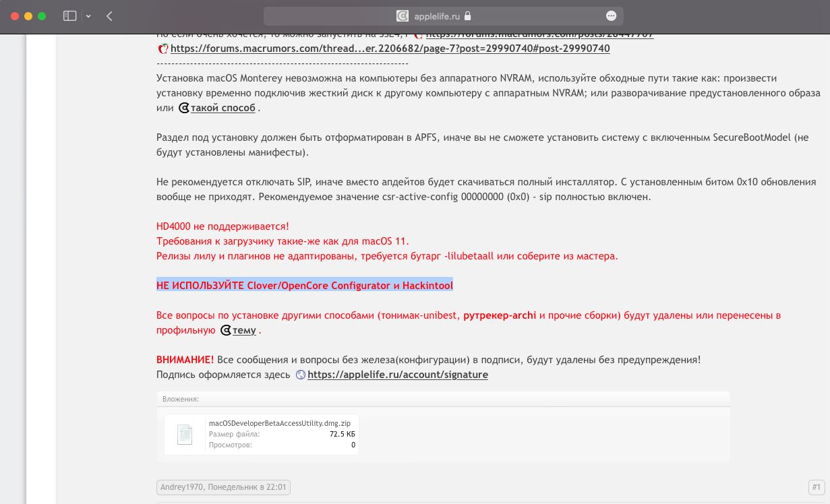Download macOSDeveloperBetaAccessUtility.dmg.zip attachment
This screenshot has height=504, width=830.
pos(280,423)
